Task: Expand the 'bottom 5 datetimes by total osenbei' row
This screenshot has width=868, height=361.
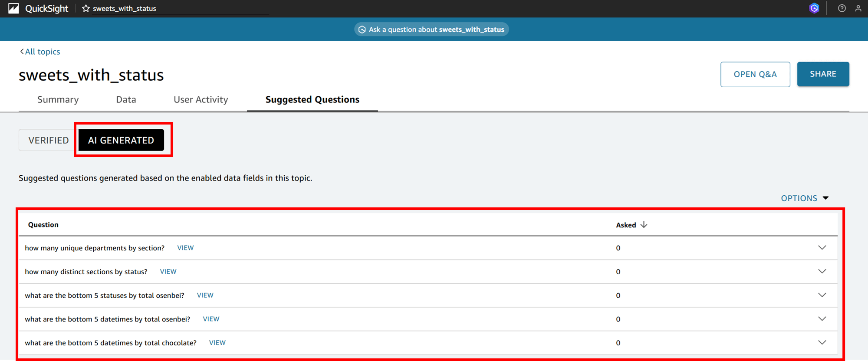Action: point(822,319)
